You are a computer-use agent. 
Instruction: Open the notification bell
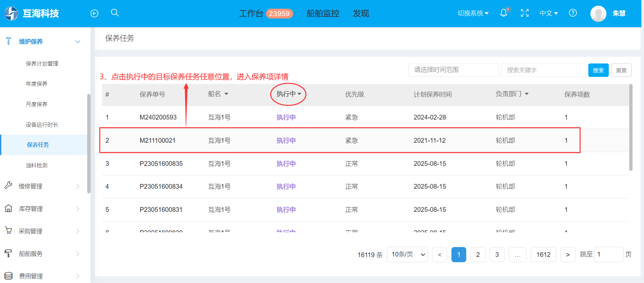(504, 13)
